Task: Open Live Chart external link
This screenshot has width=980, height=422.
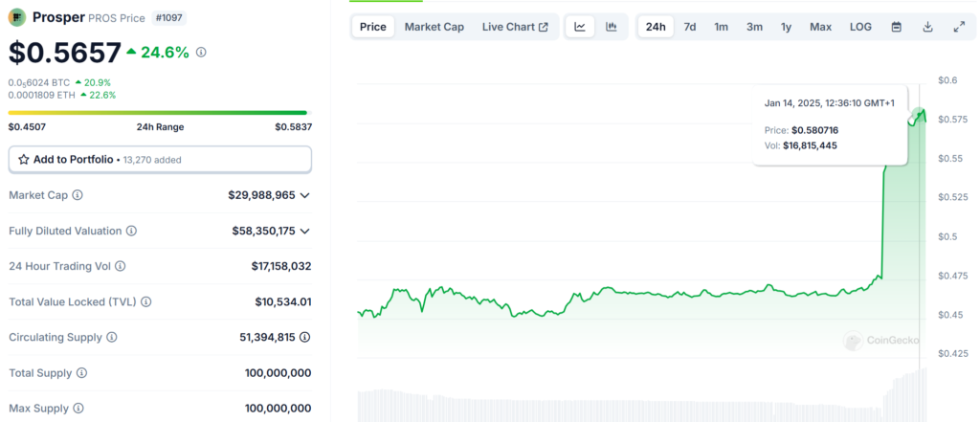Action: (x=515, y=27)
